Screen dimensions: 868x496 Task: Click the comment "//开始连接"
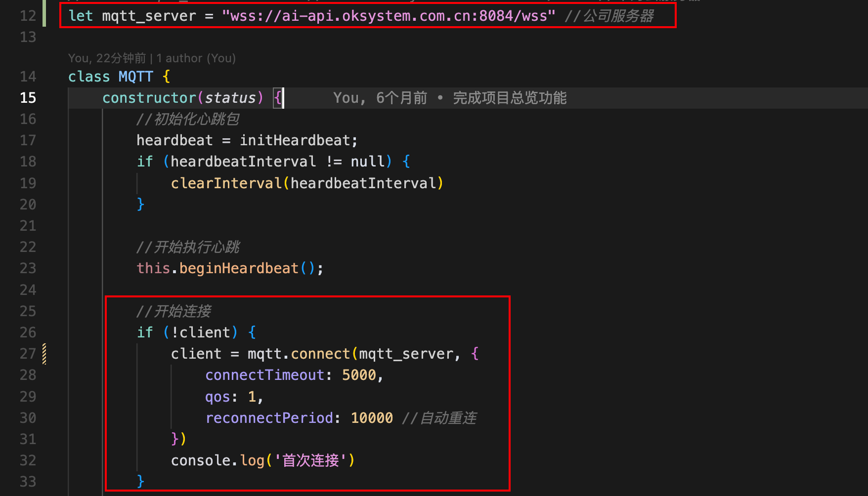point(174,311)
